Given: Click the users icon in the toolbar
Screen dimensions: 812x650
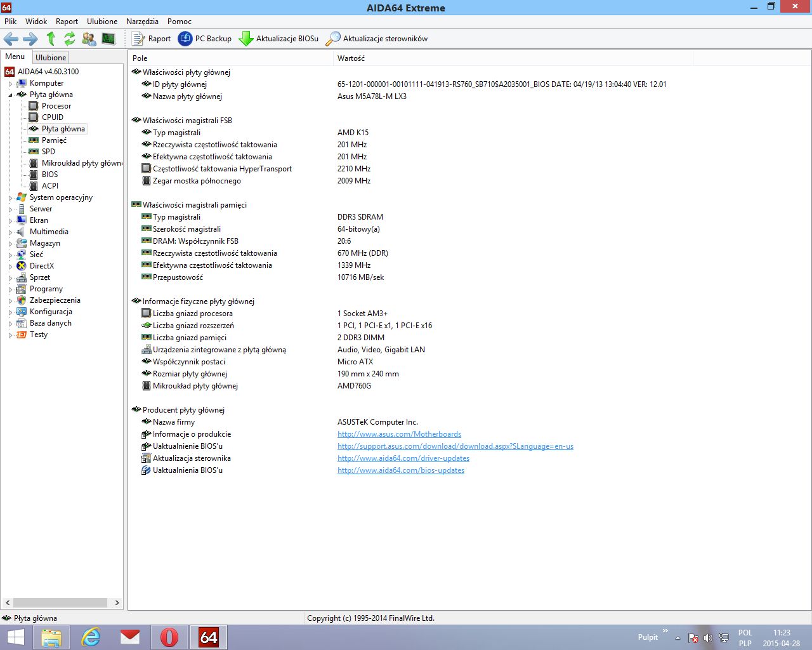Looking at the screenshot, I should [89, 39].
